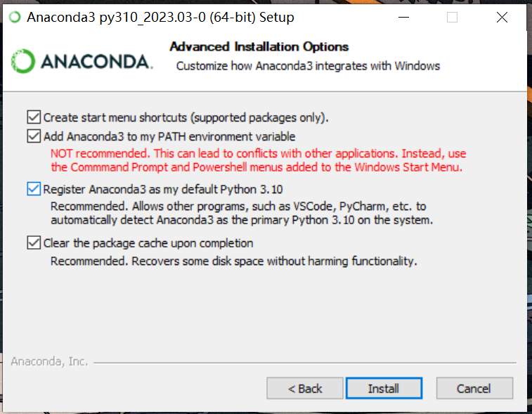The width and height of the screenshot is (532, 414).
Task: Click the Anaconda icon in the title bar
Action: pos(14,18)
